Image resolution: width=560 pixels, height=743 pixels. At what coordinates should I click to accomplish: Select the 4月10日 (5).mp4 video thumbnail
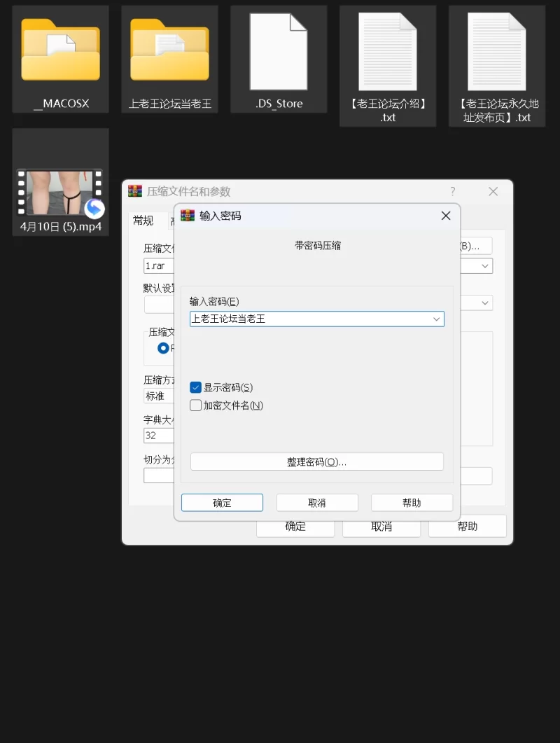point(60,193)
